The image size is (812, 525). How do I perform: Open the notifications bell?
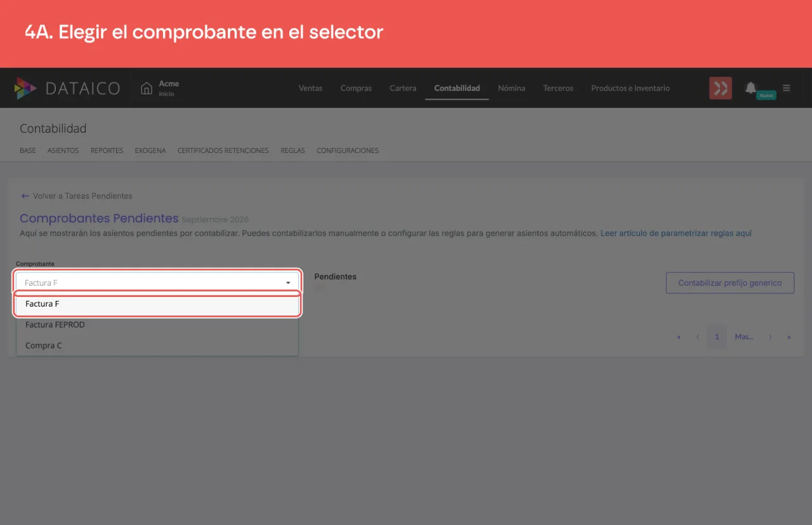click(x=750, y=88)
